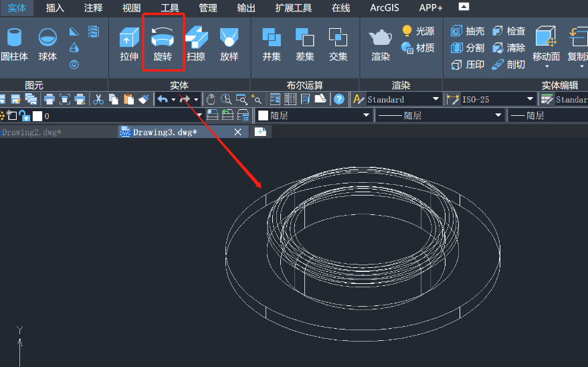Toggle layer on/off sun icon
Viewport: 588px width, 367px height.
point(3,116)
